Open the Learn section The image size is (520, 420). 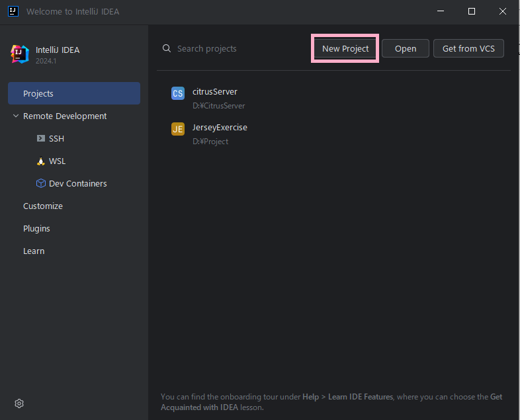pos(34,251)
